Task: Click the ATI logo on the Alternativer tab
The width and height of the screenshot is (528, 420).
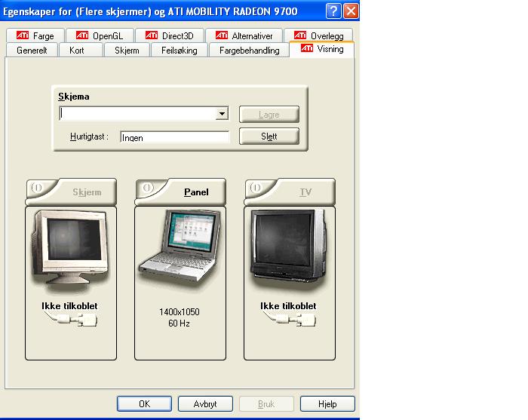Action: point(222,35)
